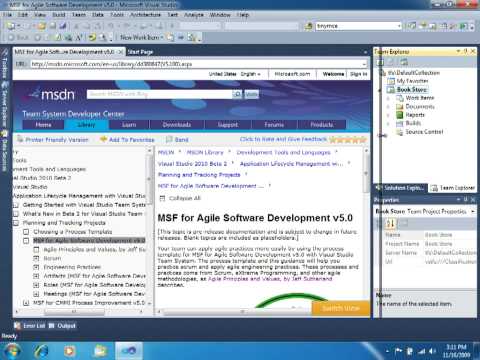Expand Roles (MSF for Agile) node
The height and width of the screenshot is (360, 480).
(36, 285)
